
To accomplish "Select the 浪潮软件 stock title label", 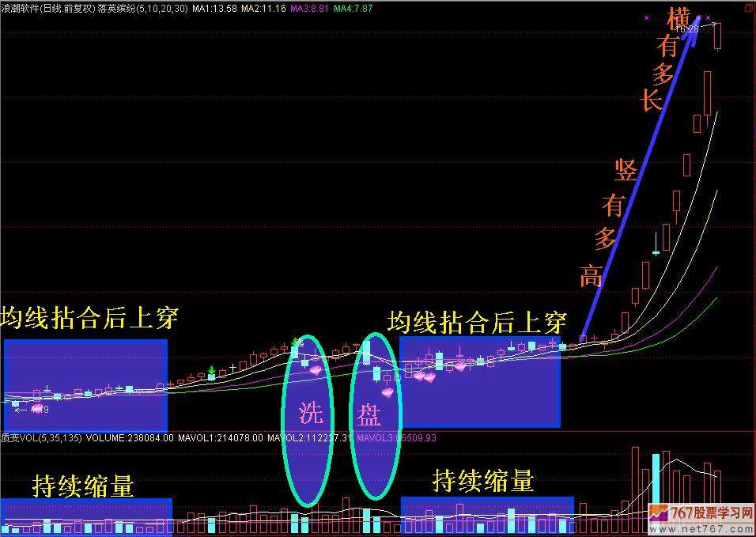I will 21,7.
